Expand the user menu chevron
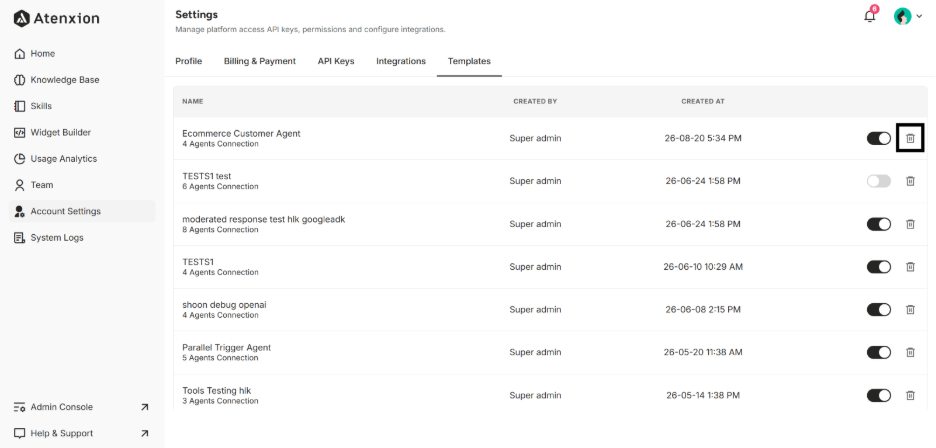Screen dimensions: 936x448 click(x=919, y=17)
